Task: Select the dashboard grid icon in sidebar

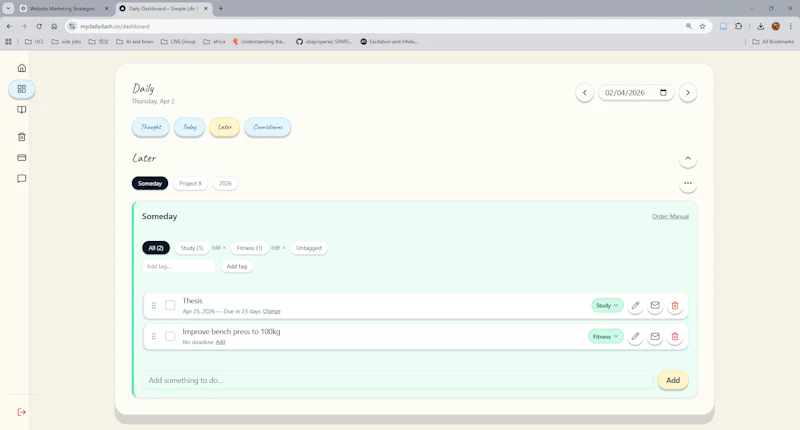Action: pos(21,89)
